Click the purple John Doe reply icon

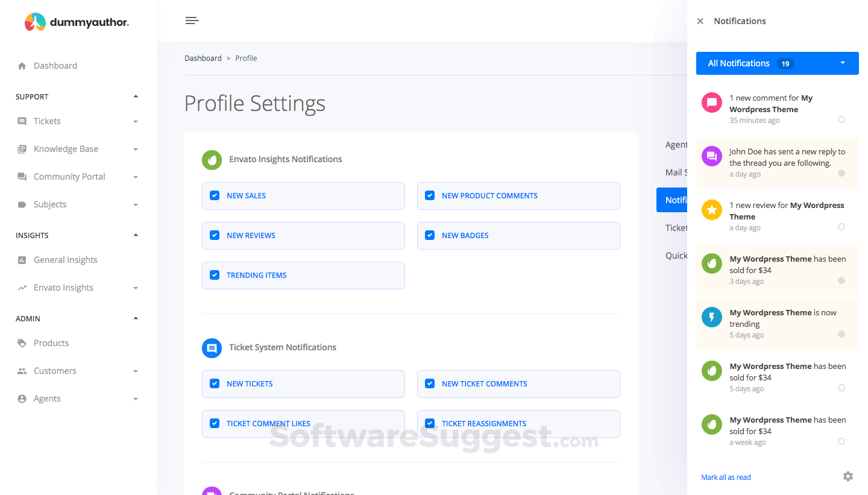tap(712, 156)
